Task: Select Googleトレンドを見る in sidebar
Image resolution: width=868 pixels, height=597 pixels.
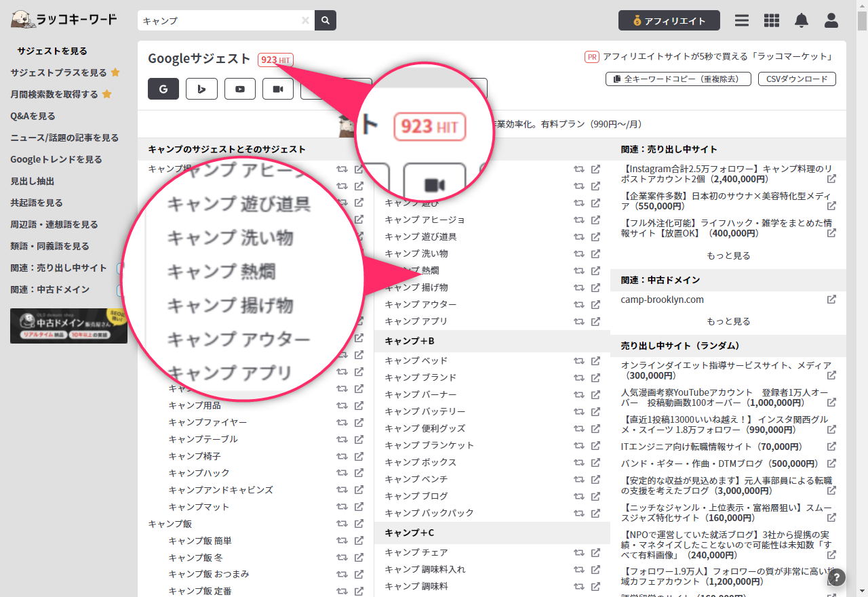Action: tap(56, 159)
